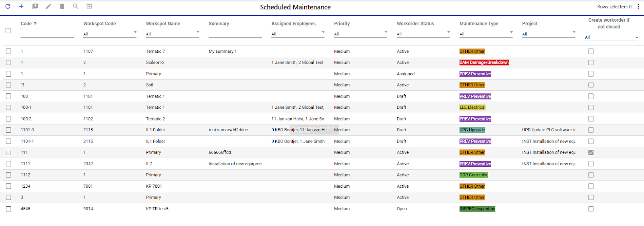Image resolution: width=644 pixels, height=226 pixels.
Task: Open the row with code 4545
Action: click(25, 209)
